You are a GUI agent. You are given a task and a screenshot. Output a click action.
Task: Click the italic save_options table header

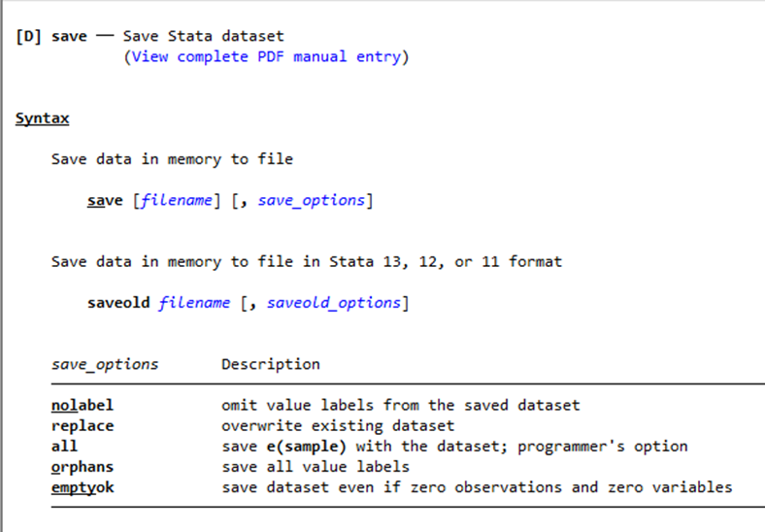click(x=105, y=365)
